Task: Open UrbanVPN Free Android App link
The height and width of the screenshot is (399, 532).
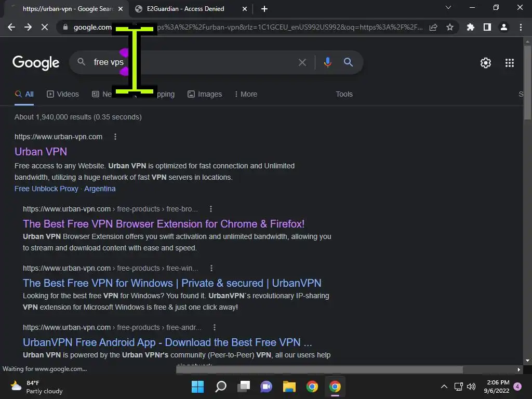Action: click(x=167, y=342)
